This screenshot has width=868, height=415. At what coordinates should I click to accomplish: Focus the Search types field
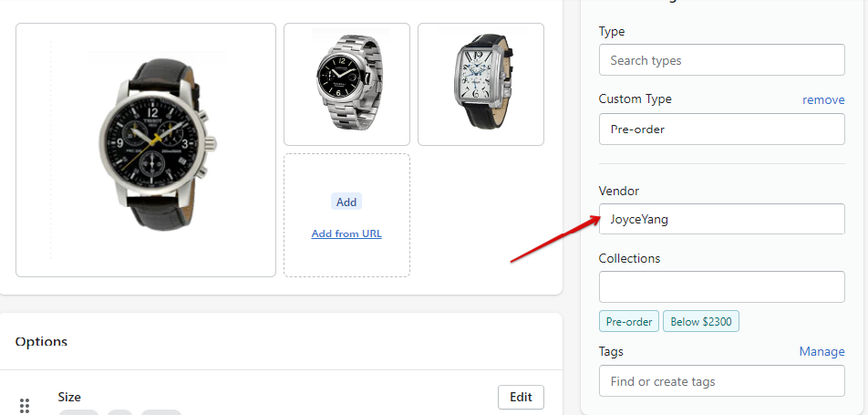click(x=721, y=60)
